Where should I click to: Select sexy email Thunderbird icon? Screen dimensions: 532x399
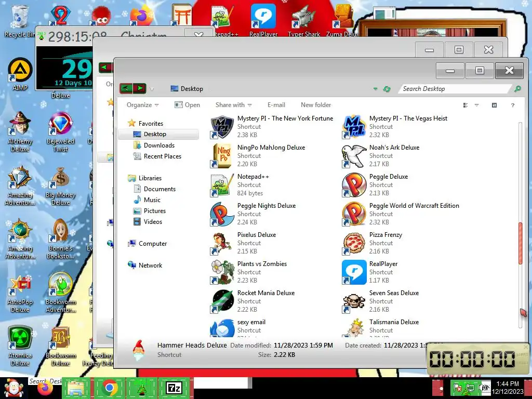click(x=222, y=327)
